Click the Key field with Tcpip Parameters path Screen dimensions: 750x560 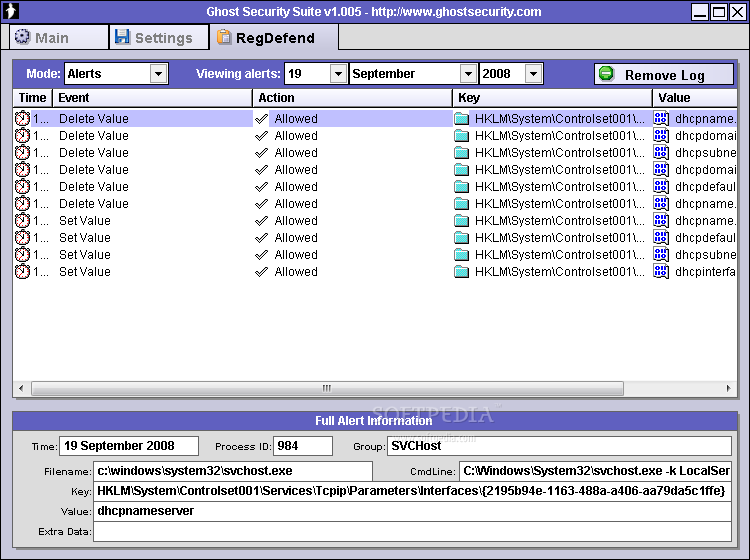click(x=412, y=491)
